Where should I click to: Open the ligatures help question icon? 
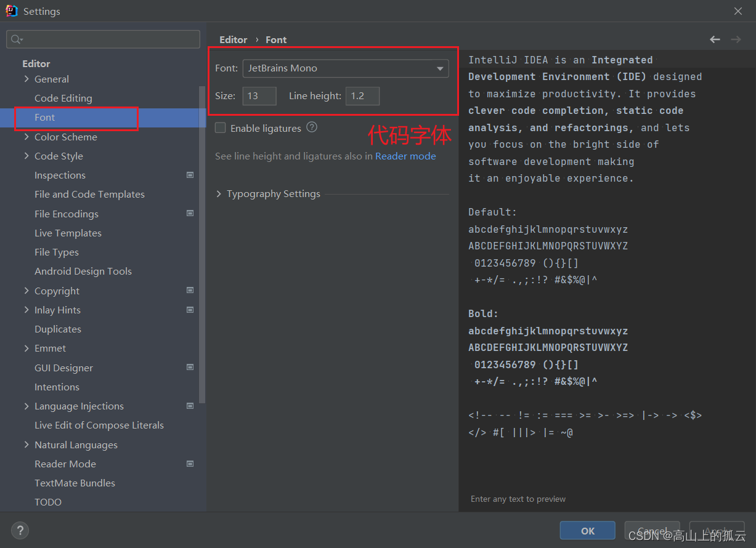312,127
